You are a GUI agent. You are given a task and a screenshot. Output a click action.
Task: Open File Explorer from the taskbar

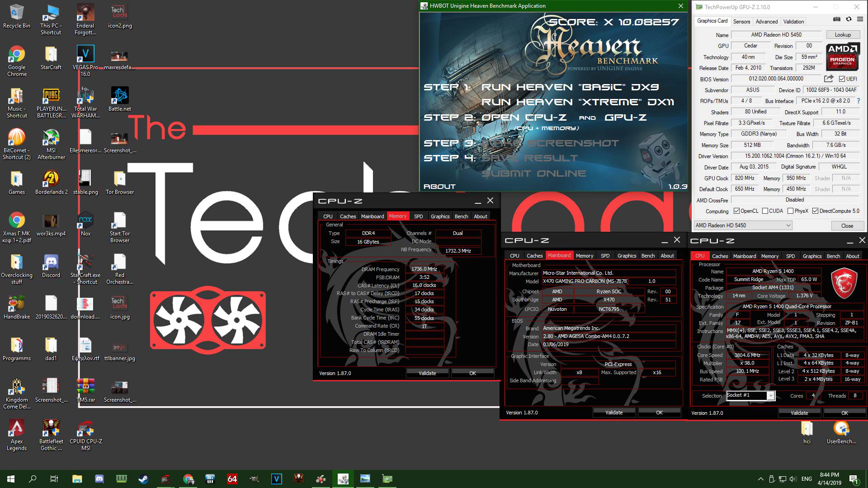point(77,479)
